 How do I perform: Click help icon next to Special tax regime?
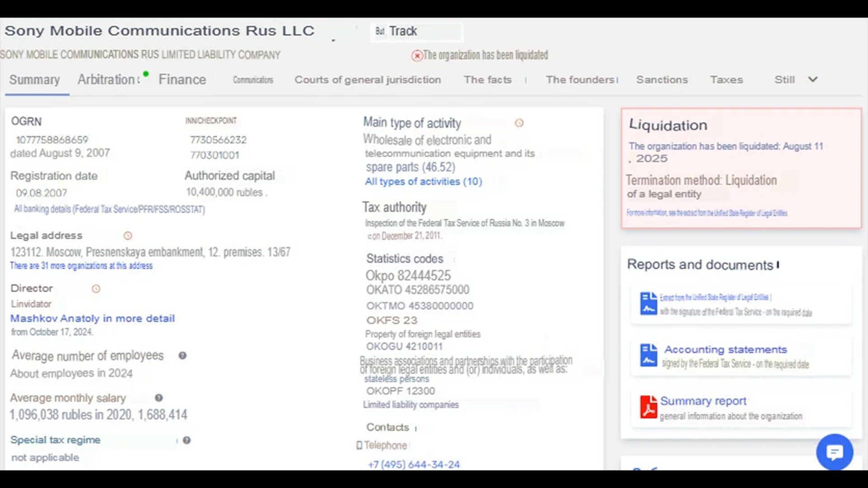coord(187,440)
